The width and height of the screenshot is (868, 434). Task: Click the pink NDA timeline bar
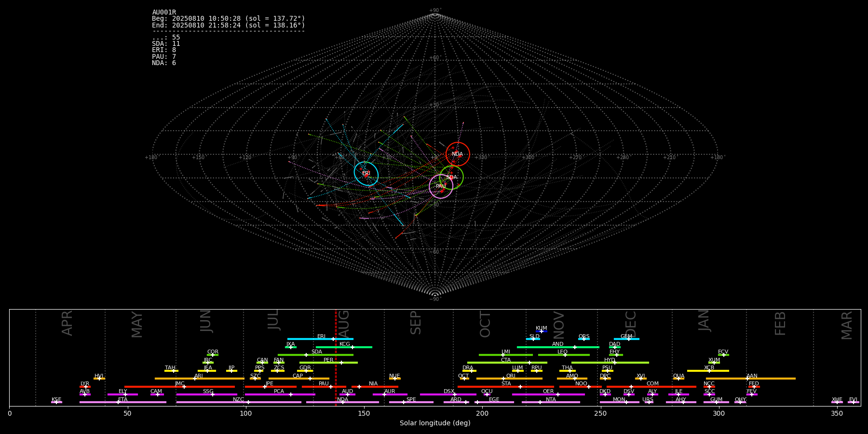pyautogui.click(x=342, y=402)
